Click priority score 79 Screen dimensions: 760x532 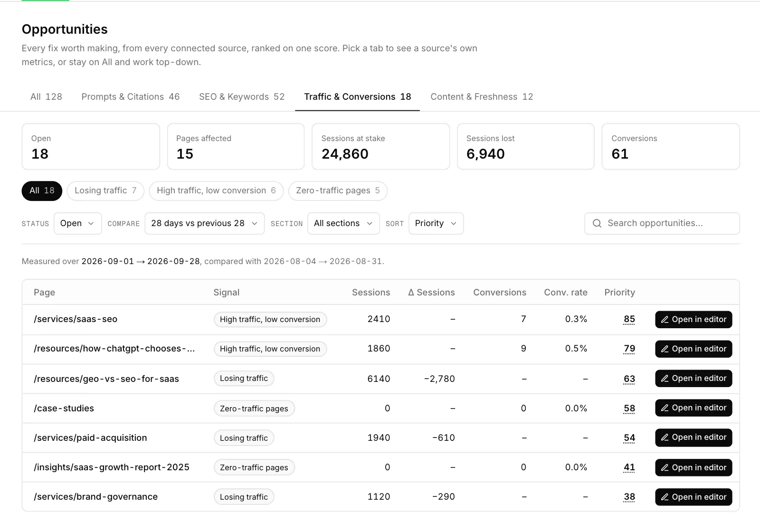click(629, 349)
